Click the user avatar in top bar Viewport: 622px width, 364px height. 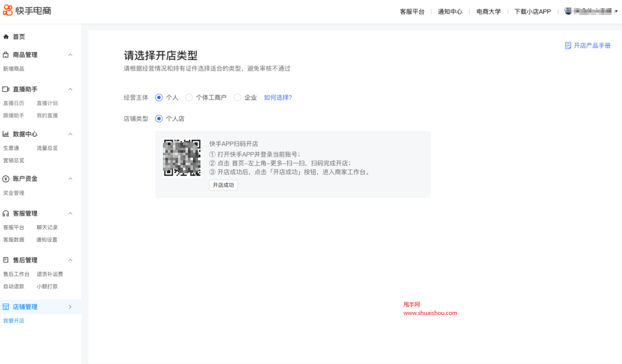coord(568,11)
